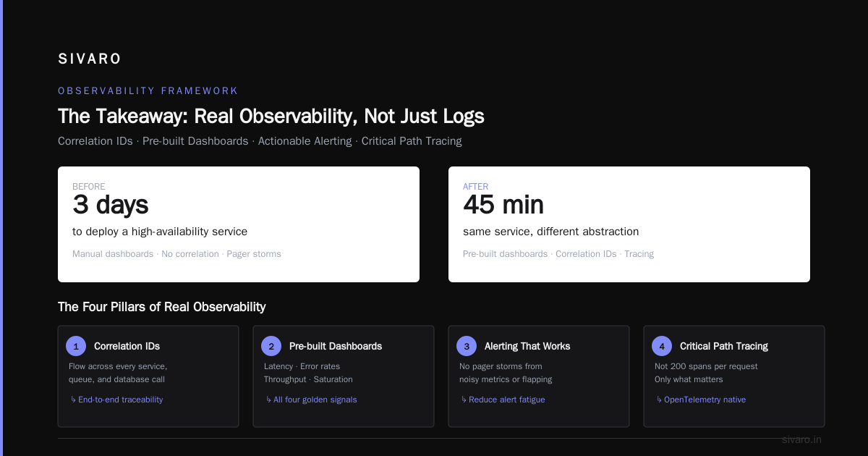Click 'Not 200 spans per request' line

pyautogui.click(x=706, y=366)
